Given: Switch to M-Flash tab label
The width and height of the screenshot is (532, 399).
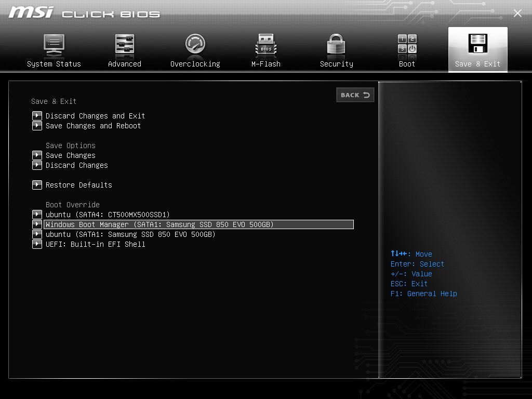Looking at the screenshot, I should (x=266, y=64).
